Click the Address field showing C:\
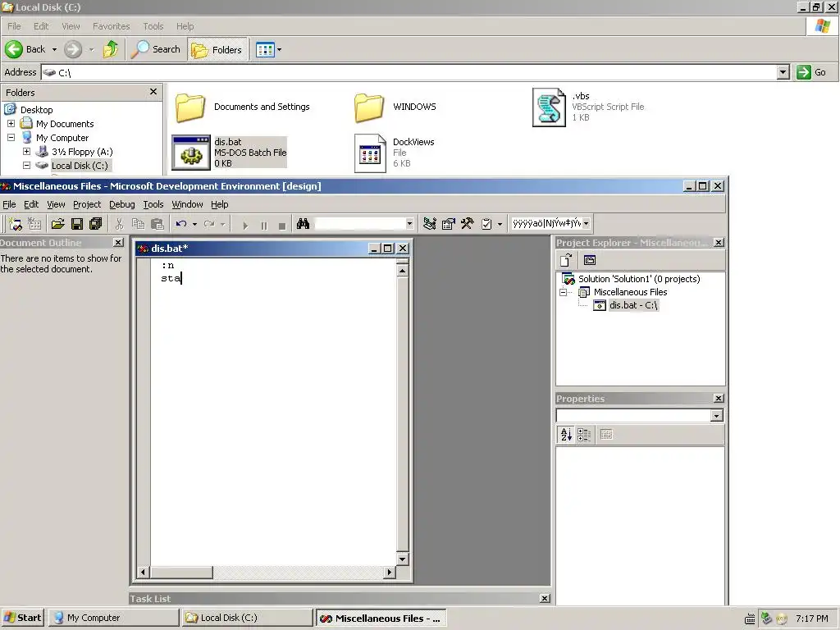Screen dimensions: 840x630 (x=409, y=72)
